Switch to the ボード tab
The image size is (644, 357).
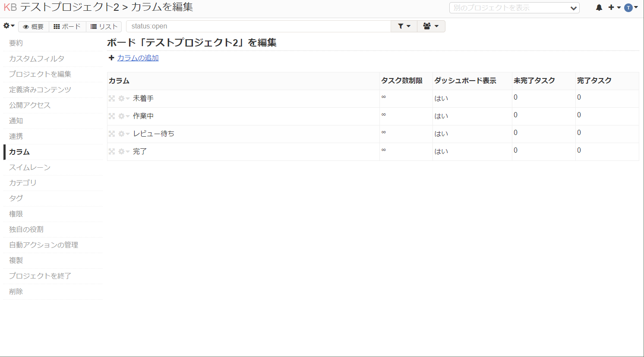[67, 26]
